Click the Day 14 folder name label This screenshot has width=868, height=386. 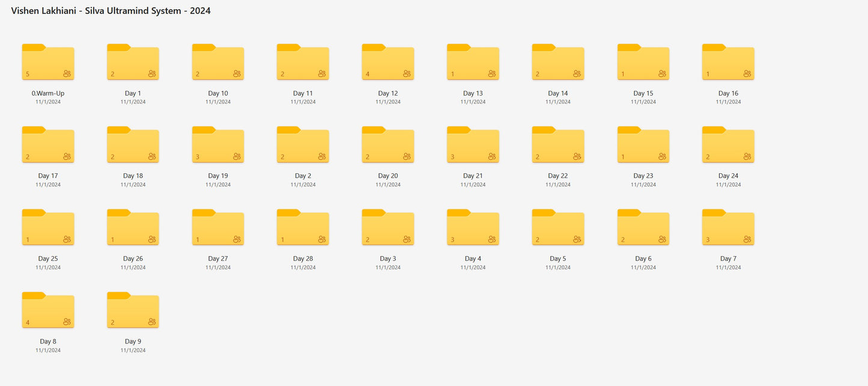[558, 93]
